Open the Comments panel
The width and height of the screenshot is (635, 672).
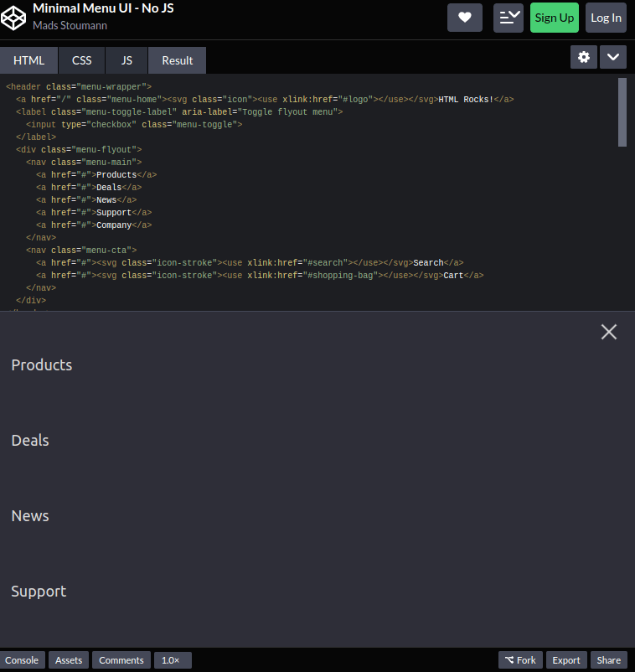(x=121, y=660)
